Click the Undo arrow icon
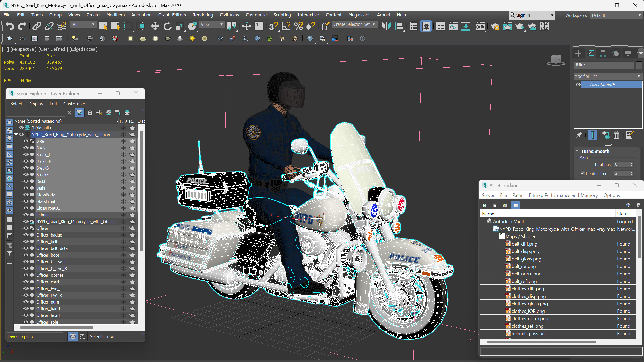Image resolution: width=644 pixels, height=362 pixels. 10,26
